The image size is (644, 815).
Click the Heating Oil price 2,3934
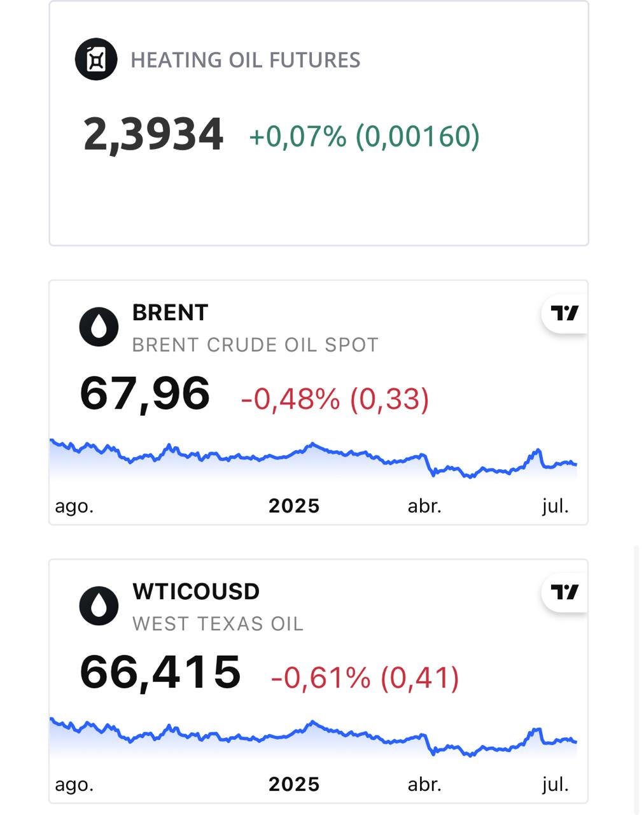point(153,135)
